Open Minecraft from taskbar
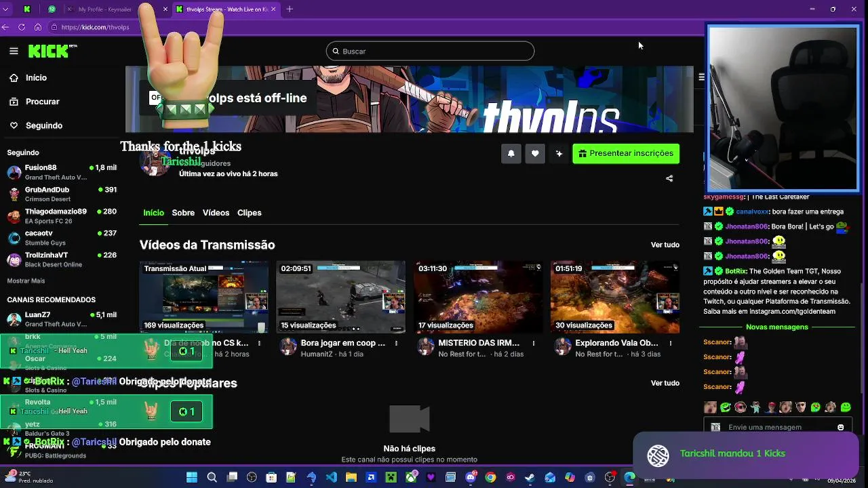Image resolution: width=868 pixels, height=488 pixels. tap(391, 477)
